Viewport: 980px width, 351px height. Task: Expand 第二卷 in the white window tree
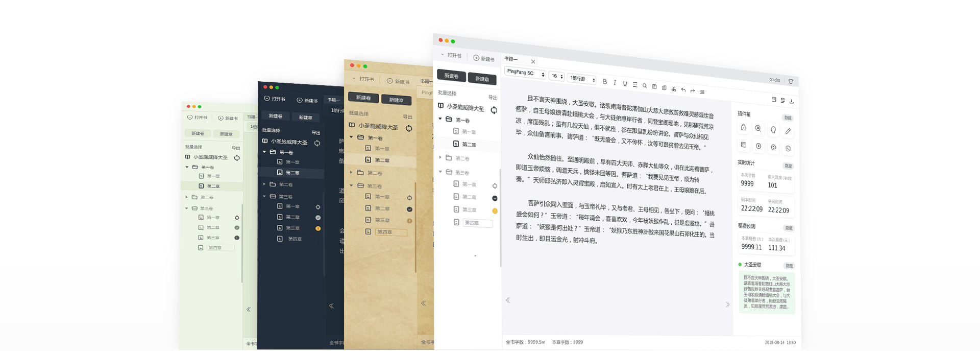click(x=440, y=157)
